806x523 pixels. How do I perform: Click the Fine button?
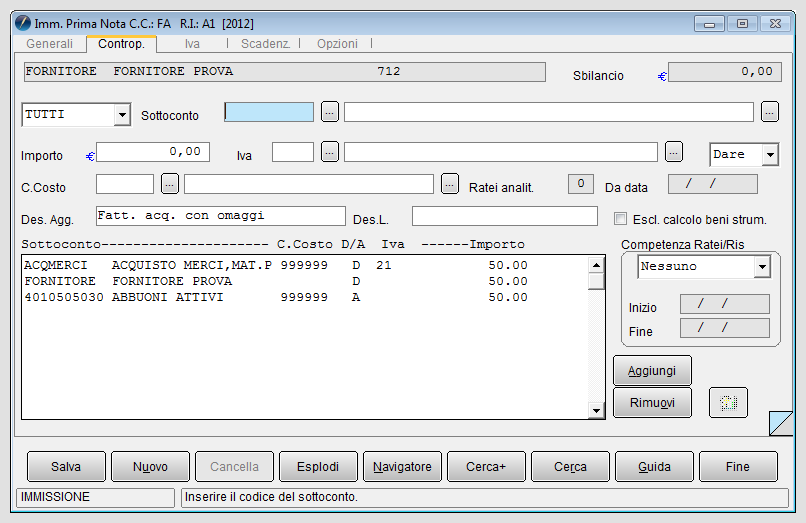coord(738,466)
